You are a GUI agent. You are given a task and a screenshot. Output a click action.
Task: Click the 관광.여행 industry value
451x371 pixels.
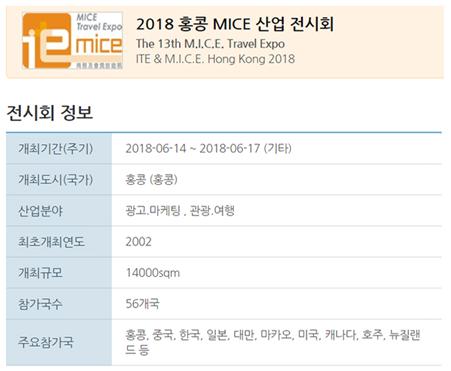pos(212,211)
